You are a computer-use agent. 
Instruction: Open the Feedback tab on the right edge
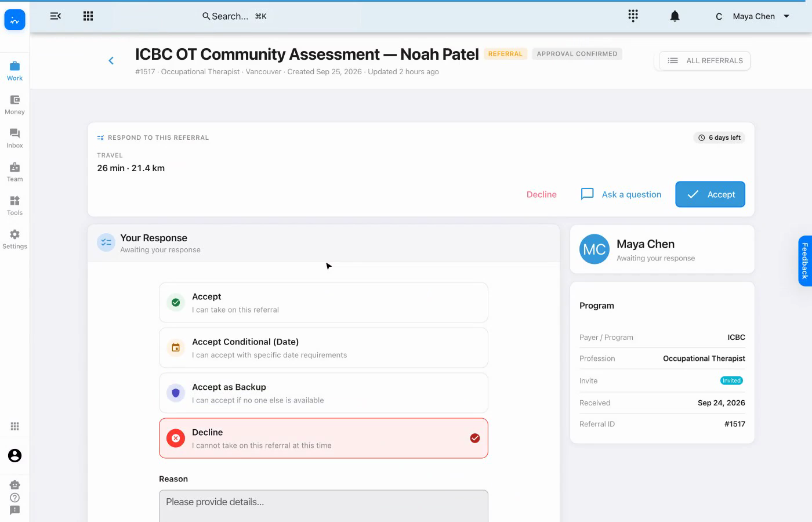[805, 261]
